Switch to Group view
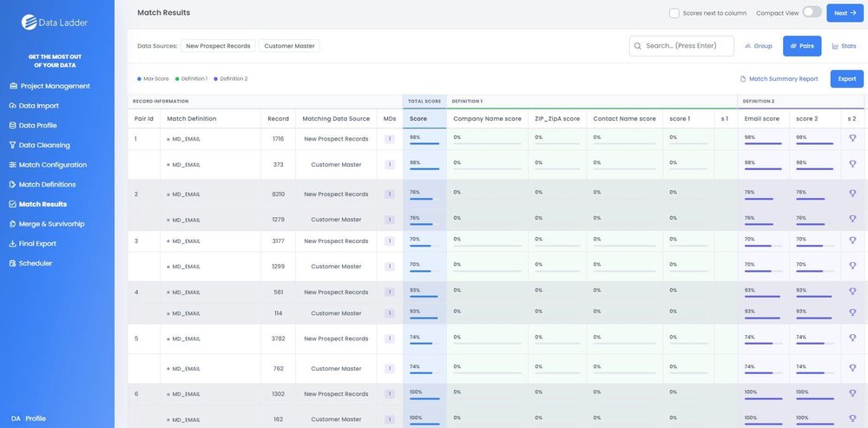 coord(759,46)
